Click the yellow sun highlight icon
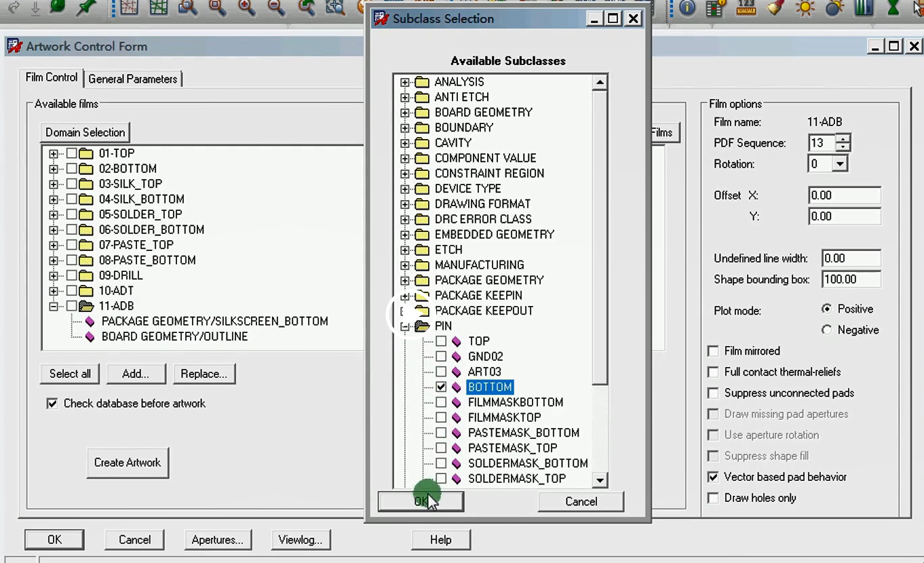 click(805, 7)
